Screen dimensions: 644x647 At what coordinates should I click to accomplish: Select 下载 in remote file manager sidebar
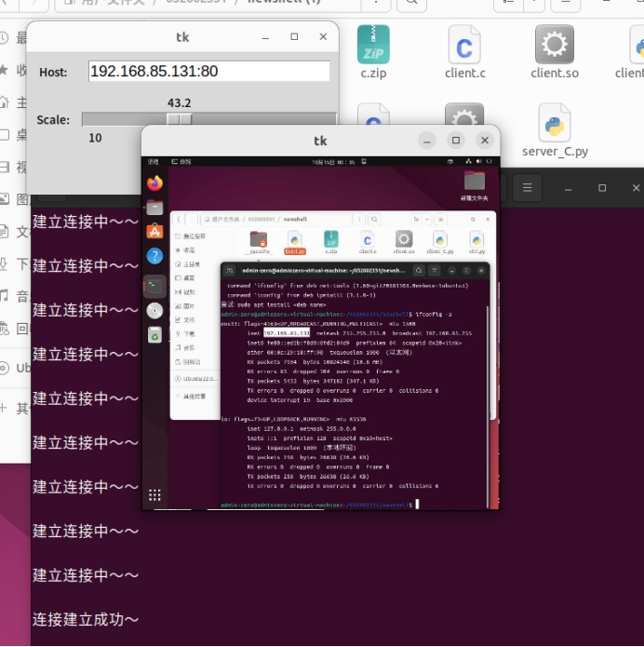click(189, 333)
